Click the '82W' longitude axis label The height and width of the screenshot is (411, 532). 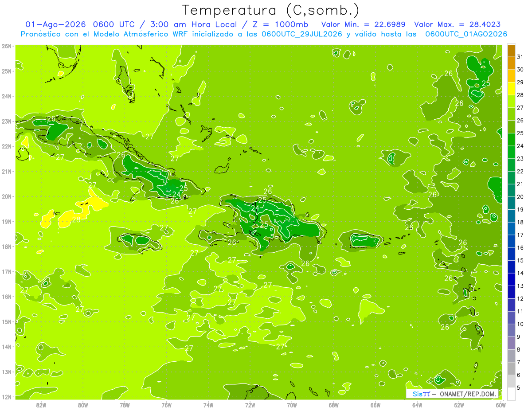[41, 405]
